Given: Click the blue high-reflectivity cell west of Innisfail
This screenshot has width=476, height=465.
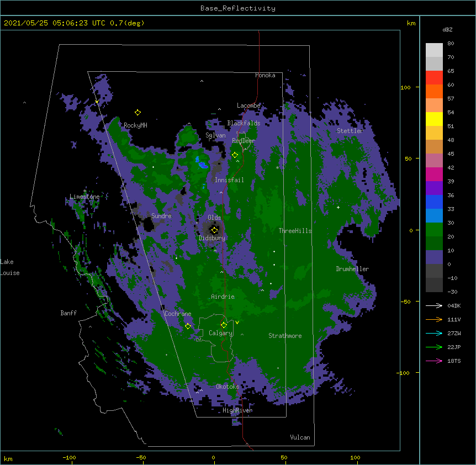Looking at the screenshot, I should point(202,164).
